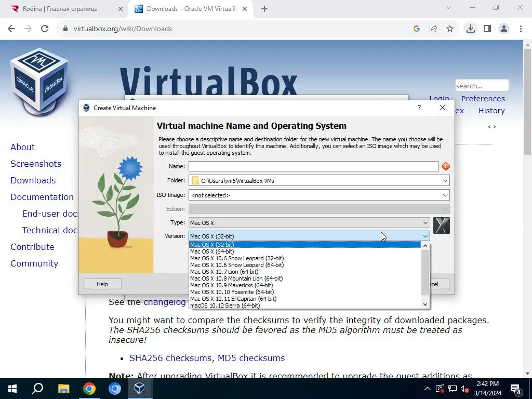The width and height of the screenshot is (532, 399).
Task: Open the Screenshots sidebar link
Action: (x=36, y=164)
